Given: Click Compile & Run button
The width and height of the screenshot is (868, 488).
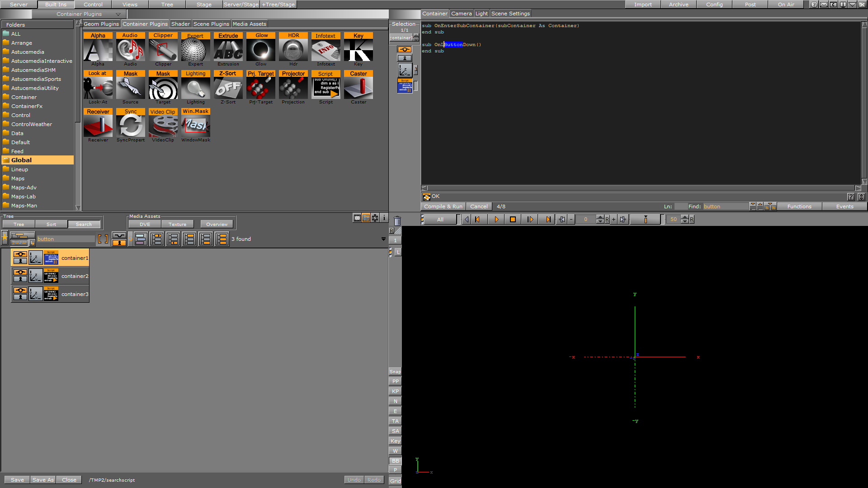Looking at the screenshot, I should click(442, 206).
